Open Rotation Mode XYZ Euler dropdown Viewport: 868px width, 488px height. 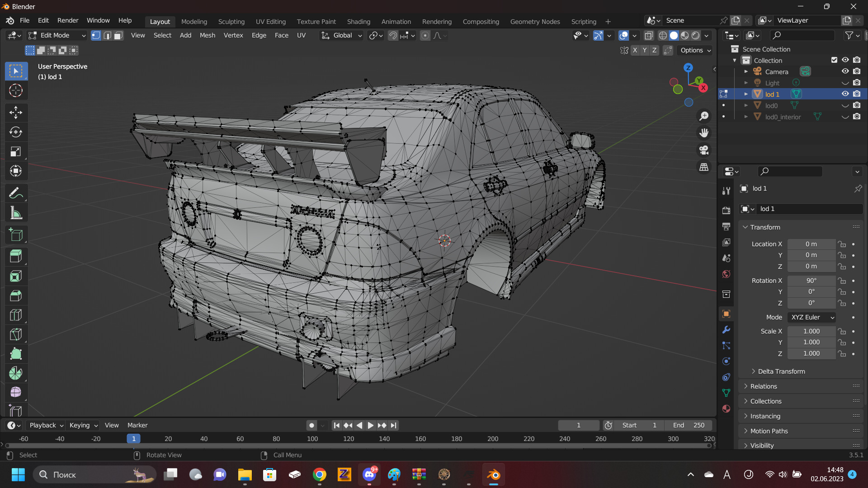[811, 317]
